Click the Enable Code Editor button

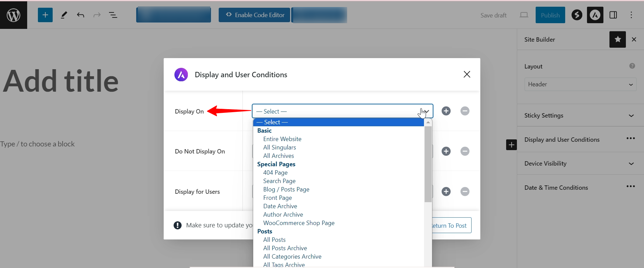pyautogui.click(x=254, y=15)
